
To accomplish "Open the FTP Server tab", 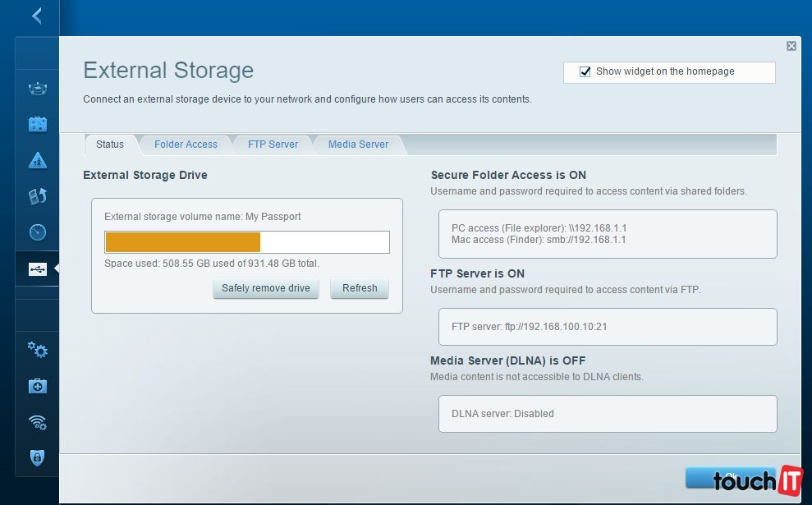I will (273, 145).
